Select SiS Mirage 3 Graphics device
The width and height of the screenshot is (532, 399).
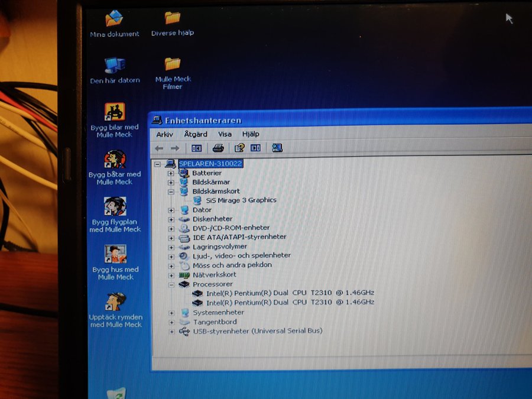point(240,200)
